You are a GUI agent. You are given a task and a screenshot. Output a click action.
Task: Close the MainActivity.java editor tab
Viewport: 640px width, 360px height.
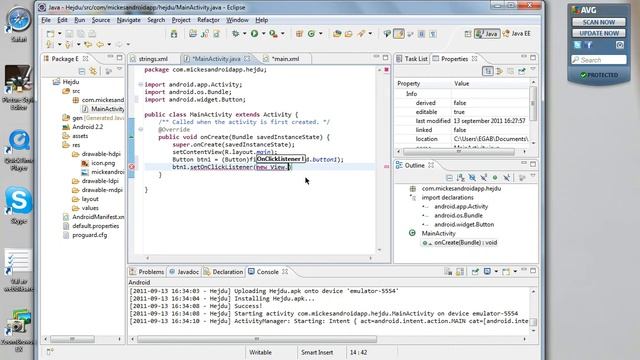tap(247, 59)
